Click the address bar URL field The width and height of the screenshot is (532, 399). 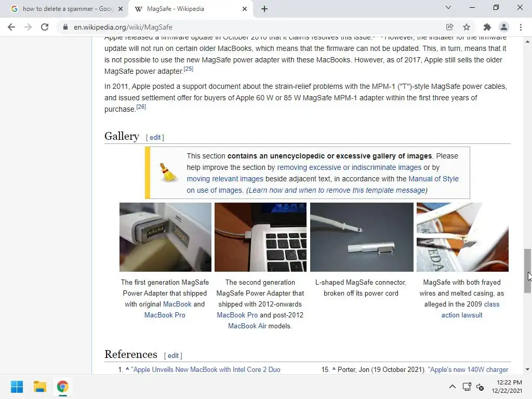(x=251, y=27)
